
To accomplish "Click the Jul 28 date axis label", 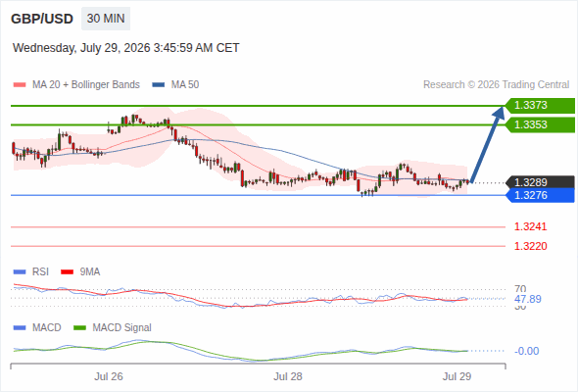I will point(287,376).
